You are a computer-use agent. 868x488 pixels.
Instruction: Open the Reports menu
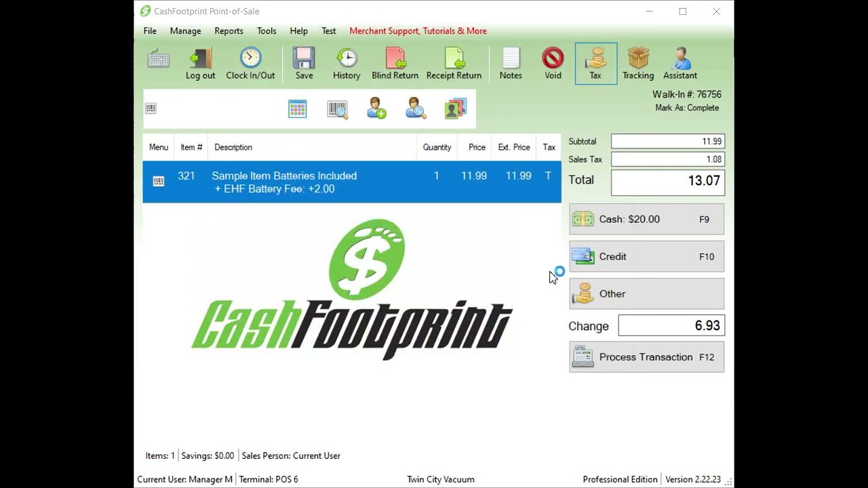coord(229,30)
